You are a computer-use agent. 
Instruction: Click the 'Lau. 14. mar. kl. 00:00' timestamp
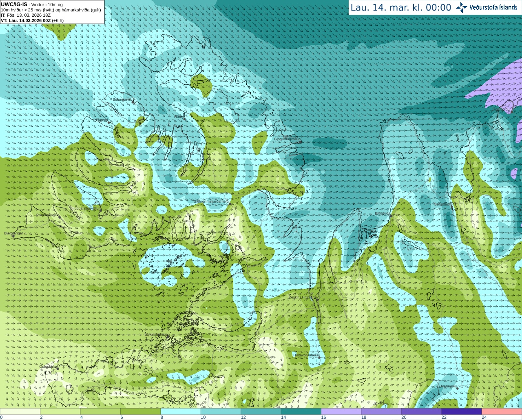[x=401, y=8]
